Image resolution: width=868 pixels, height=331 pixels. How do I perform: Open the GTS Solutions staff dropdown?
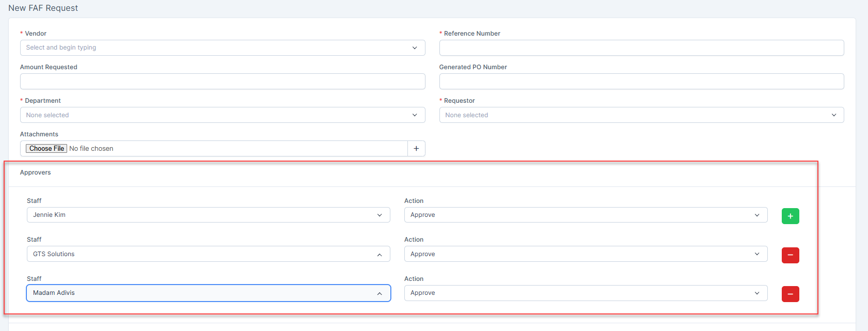pos(208,254)
